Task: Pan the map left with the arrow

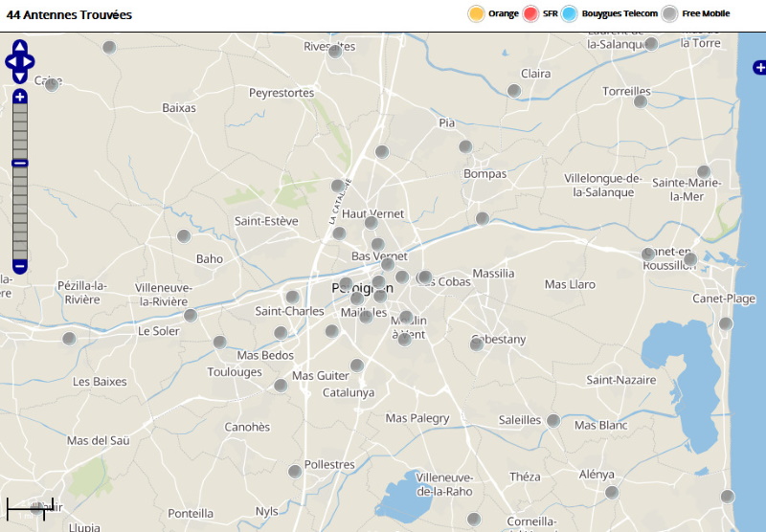Action: (x=11, y=62)
